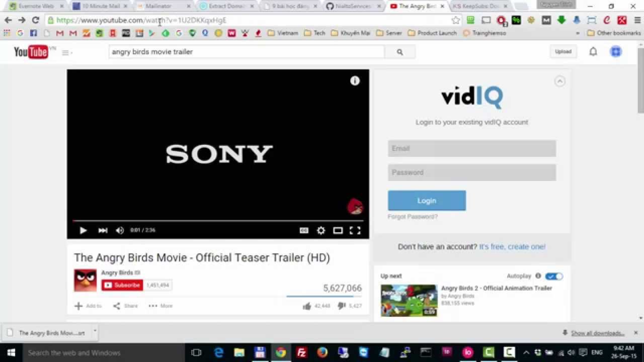Screen dimensions: 644x362
Task: Open video player settings gear
Action: click(321, 230)
